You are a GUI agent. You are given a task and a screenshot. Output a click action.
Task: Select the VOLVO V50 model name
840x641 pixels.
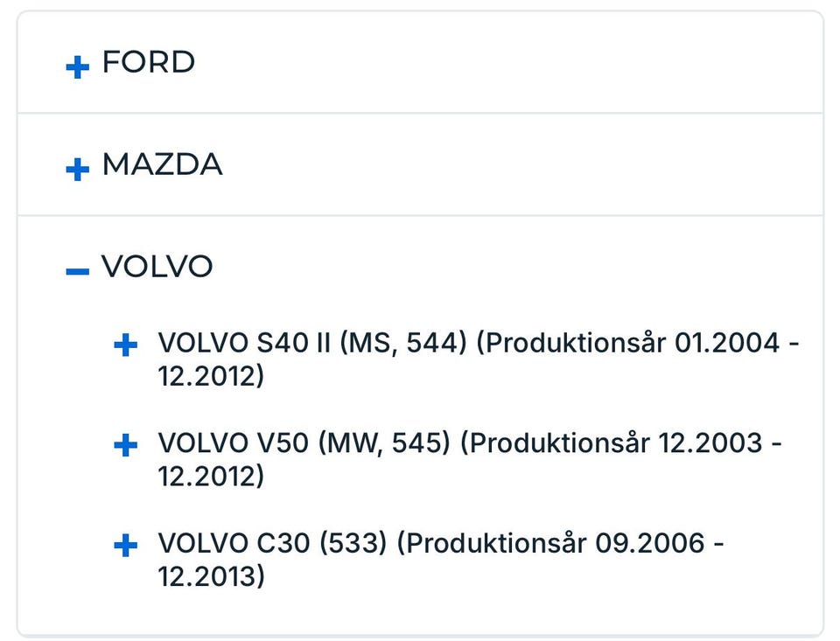pos(233,443)
